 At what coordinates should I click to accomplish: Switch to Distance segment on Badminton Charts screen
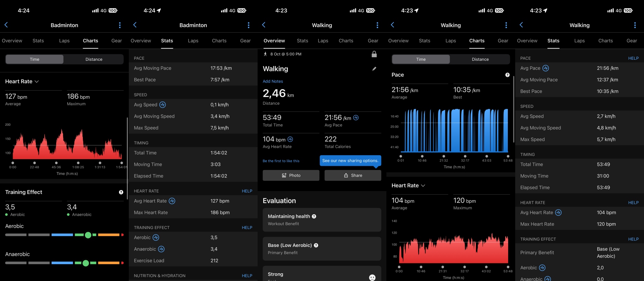pyautogui.click(x=94, y=59)
